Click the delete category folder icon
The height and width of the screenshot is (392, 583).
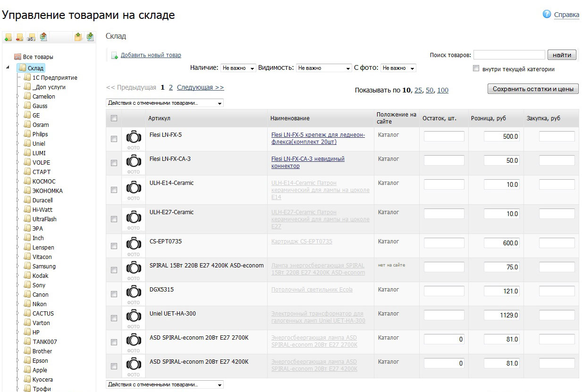coord(19,37)
